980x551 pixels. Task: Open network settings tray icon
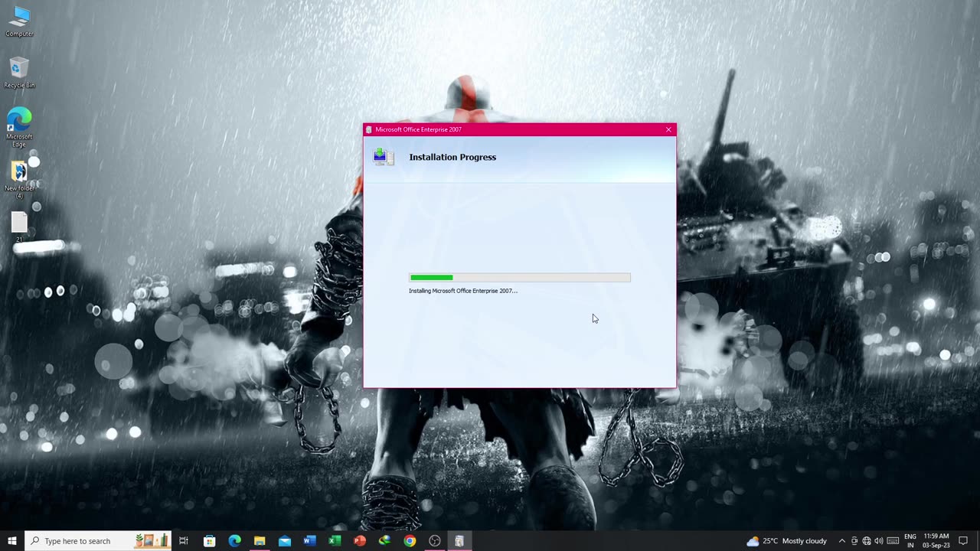(867, 541)
